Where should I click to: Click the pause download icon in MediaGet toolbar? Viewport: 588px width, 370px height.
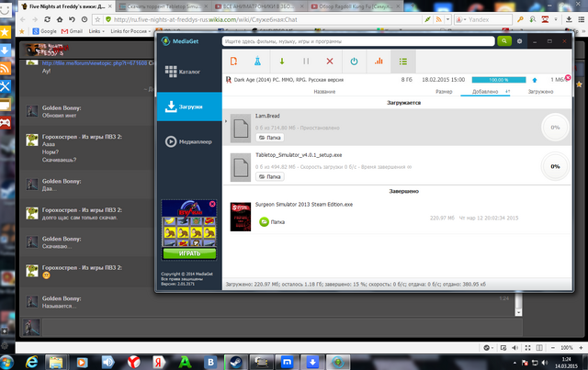coord(306,62)
